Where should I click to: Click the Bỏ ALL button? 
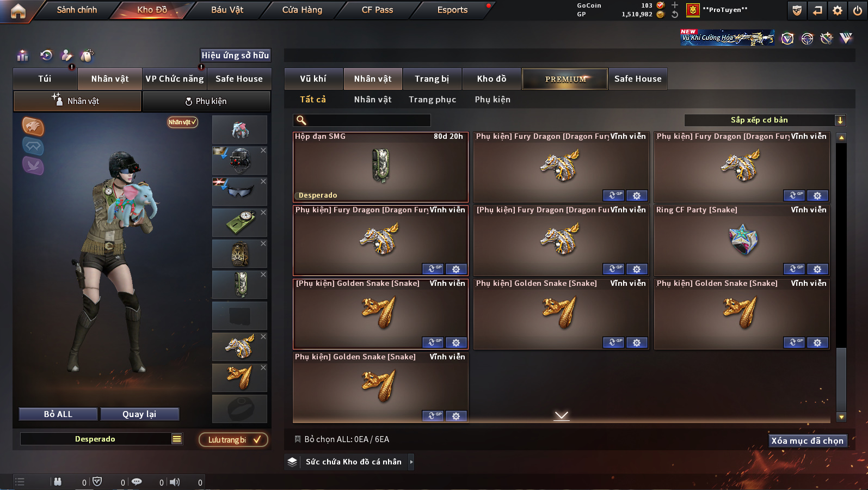coord(58,414)
